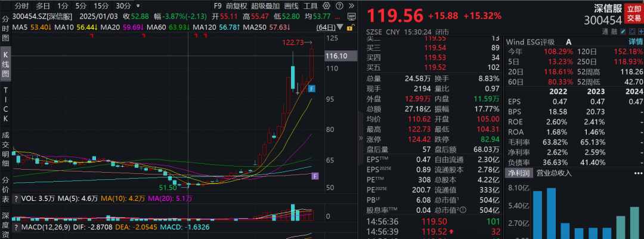The image size is (644, 239).
Task: Select the 15分 chart period
Action: coord(100,6)
